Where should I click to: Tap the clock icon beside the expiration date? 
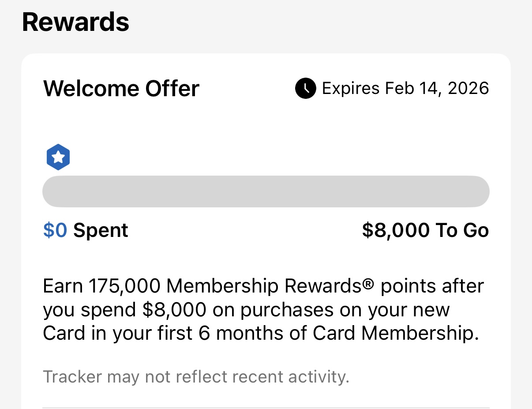coord(305,88)
